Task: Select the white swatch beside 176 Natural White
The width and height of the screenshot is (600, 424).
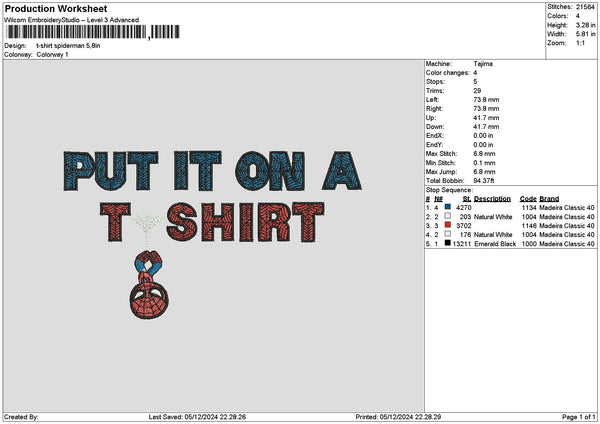Action: coord(448,234)
